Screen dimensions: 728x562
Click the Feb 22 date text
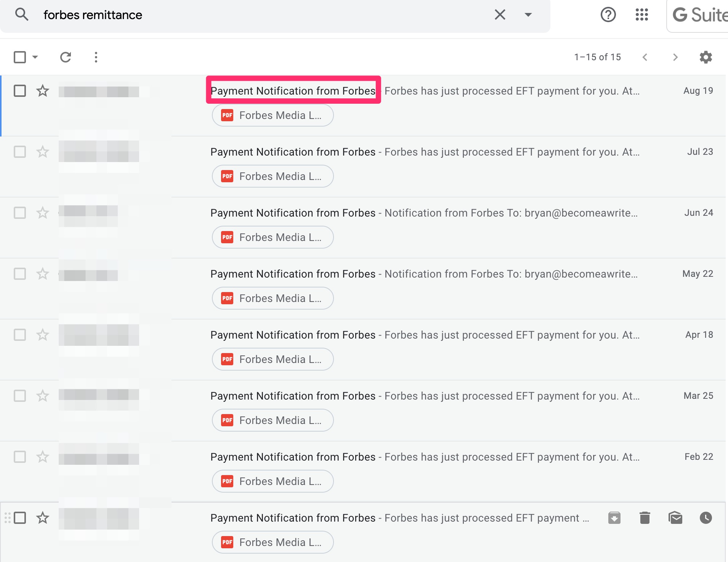pos(699,457)
